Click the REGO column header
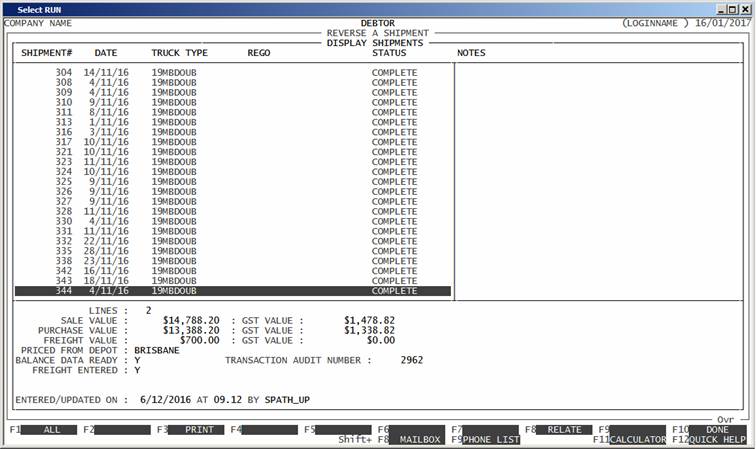This screenshot has height=449, width=756. pyautogui.click(x=259, y=53)
